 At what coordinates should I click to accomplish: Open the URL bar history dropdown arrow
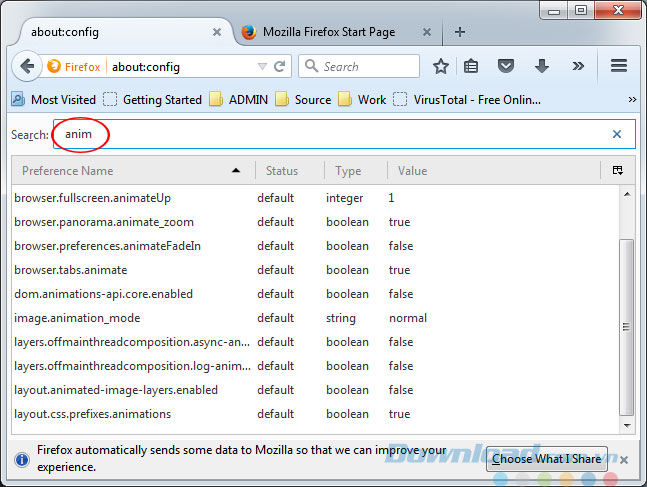262,67
